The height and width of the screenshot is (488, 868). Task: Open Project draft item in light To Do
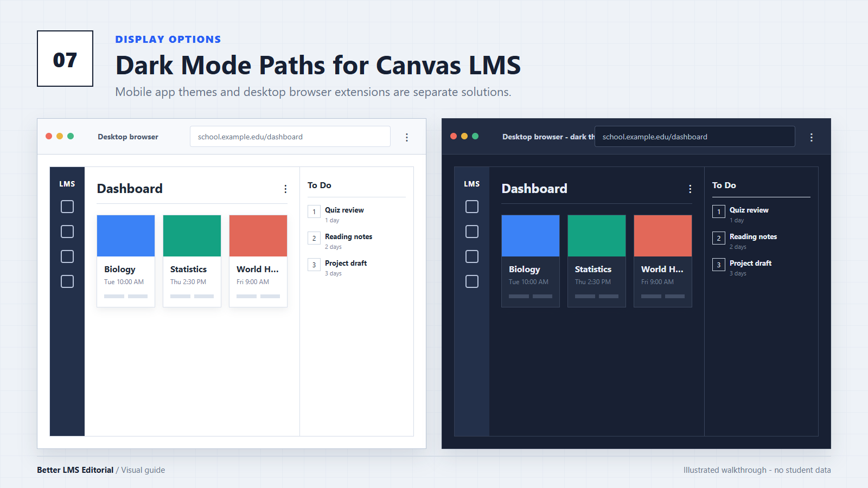pyautogui.click(x=356, y=267)
